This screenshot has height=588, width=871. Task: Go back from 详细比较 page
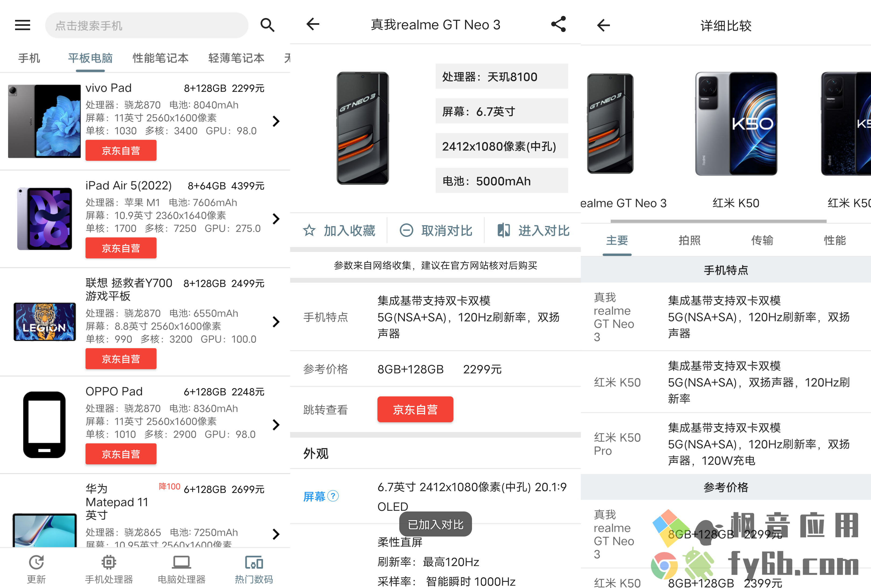pos(603,26)
